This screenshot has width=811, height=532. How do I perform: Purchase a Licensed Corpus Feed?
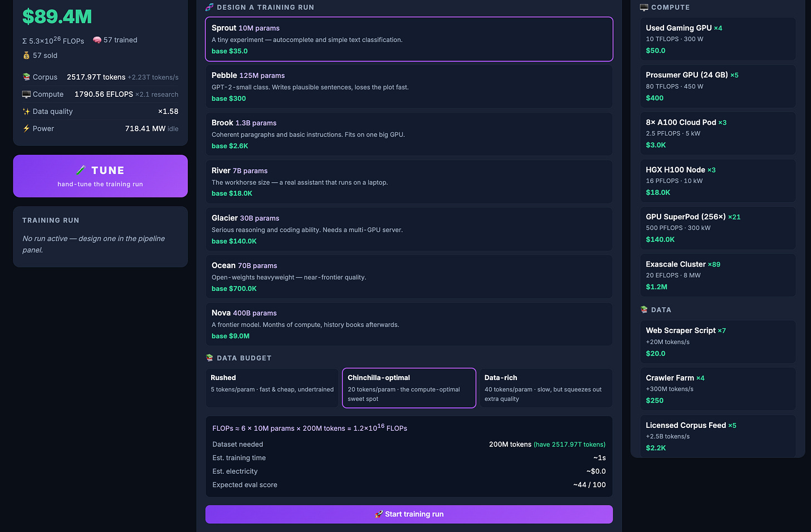coord(717,436)
